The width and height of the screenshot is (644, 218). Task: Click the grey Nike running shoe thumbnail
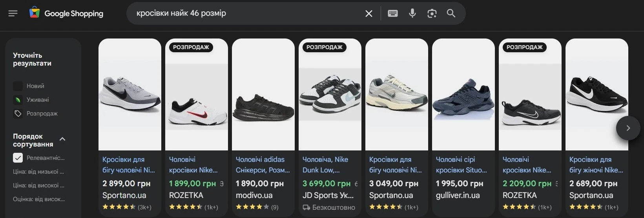click(x=130, y=94)
